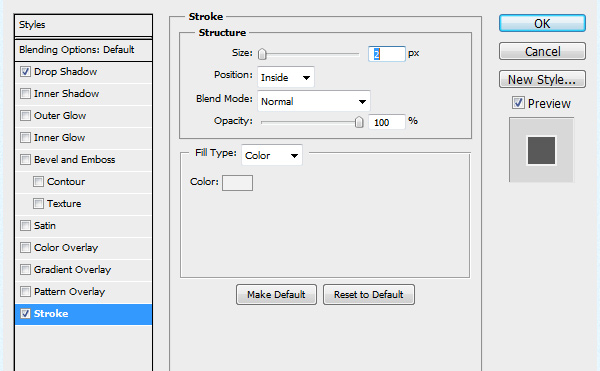Click the Make Default button

pos(276,295)
